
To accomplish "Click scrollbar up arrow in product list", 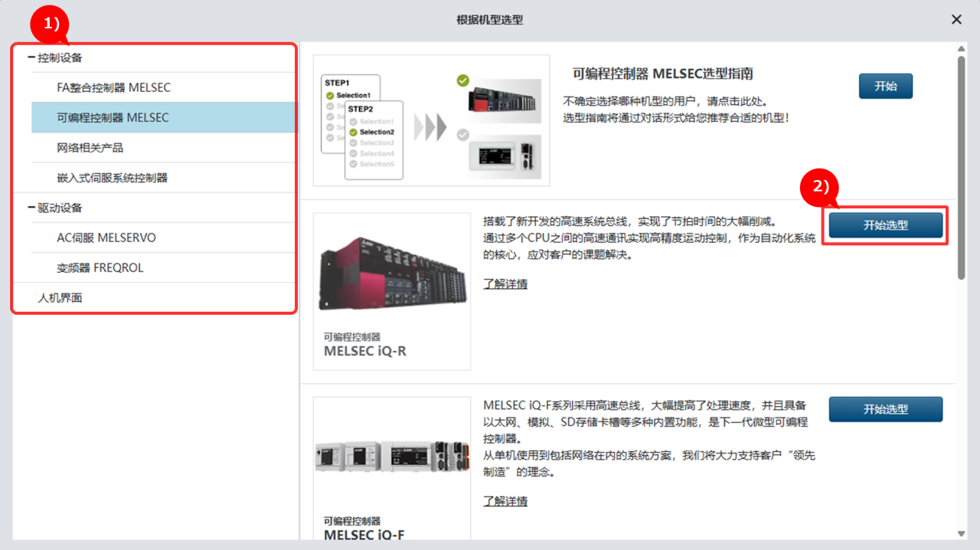I will click(962, 50).
